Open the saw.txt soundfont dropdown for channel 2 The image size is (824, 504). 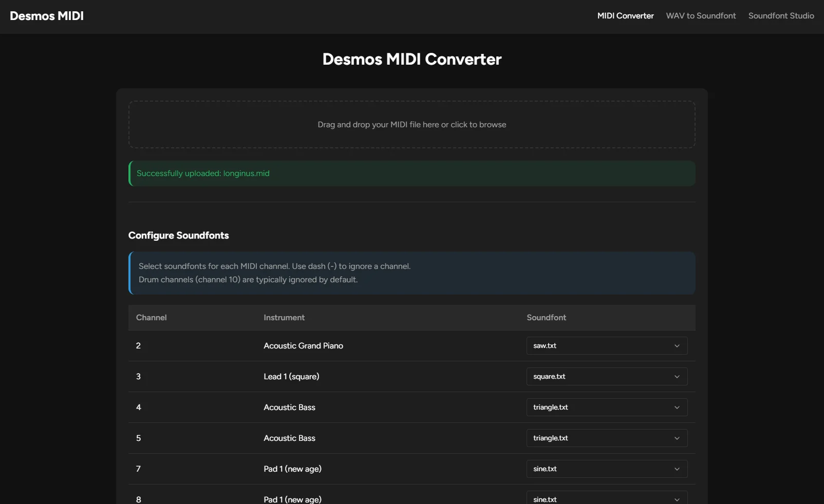[x=607, y=346]
